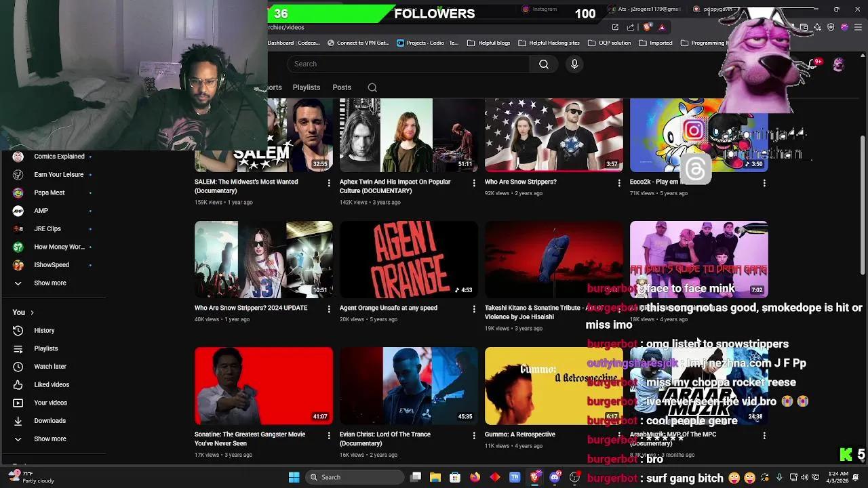Open options for Sonatine: The Greatest Gangster Movie
Viewport: 868px width, 488px height.
[x=329, y=435]
